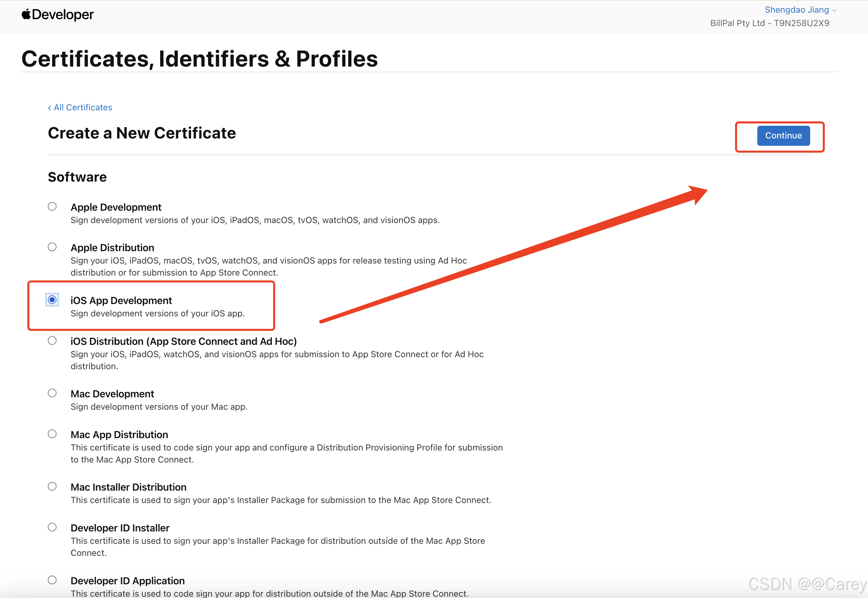
Task: Select the Mac Development radio button
Action: pos(52,393)
